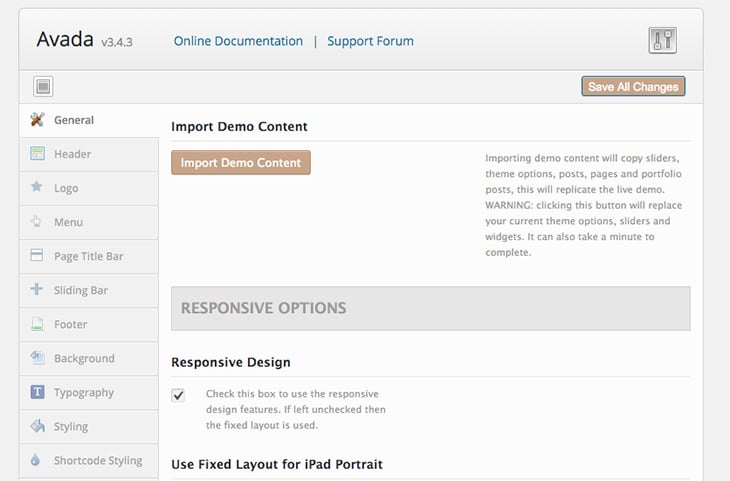Go to the Styling tab
730x481 pixels.
tap(89, 426)
